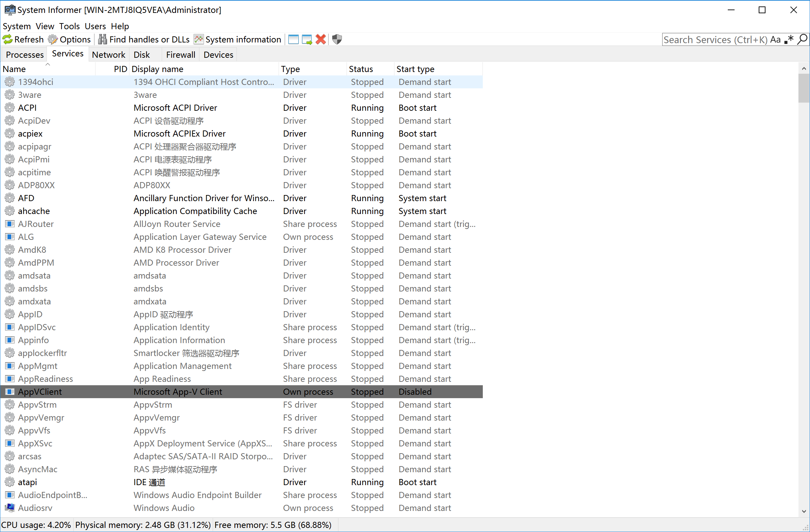Switch to the Processes tab
This screenshot has height=532, width=810.
24,55
